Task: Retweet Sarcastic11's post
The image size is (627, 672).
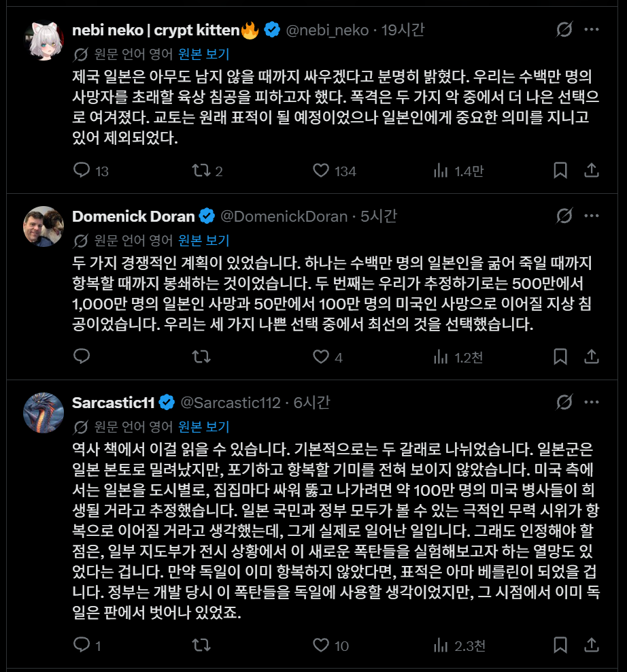Action: tap(201, 645)
